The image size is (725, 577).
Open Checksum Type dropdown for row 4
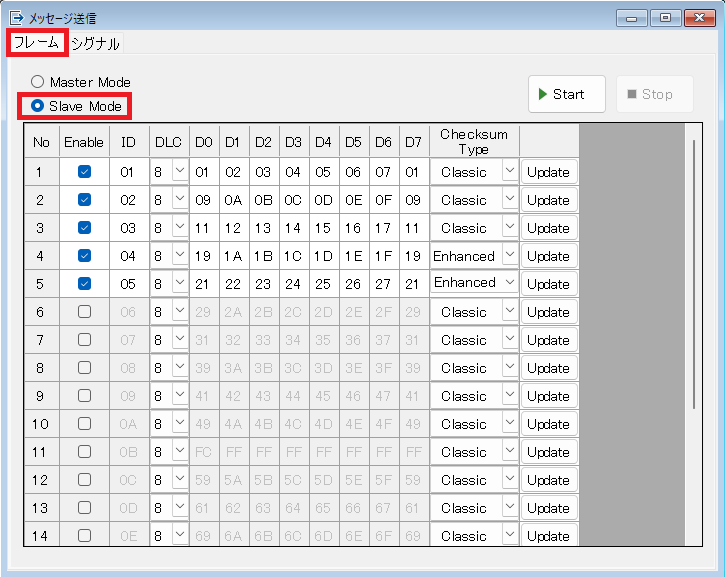pos(510,255)
